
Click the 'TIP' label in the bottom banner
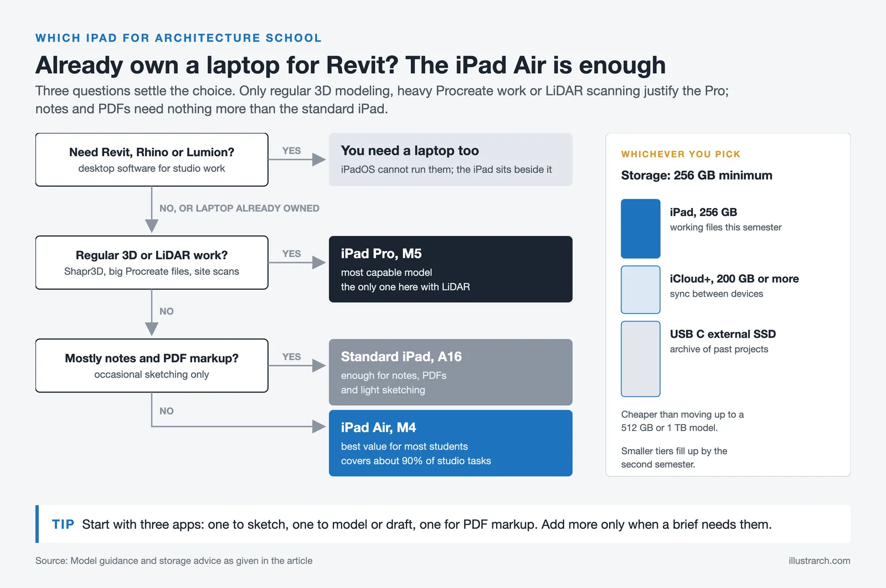click(x=63, y=524)
